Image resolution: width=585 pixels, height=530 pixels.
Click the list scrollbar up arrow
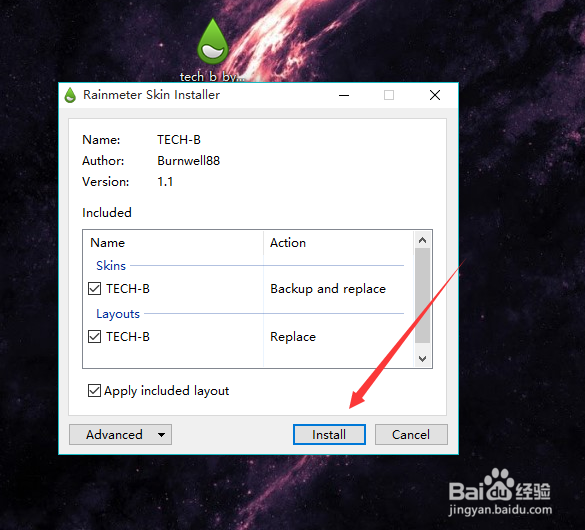click(422, 240)
